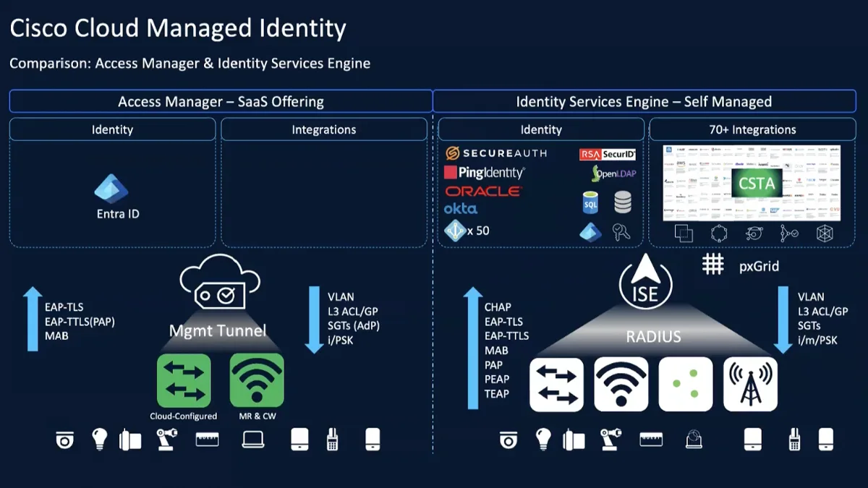The height and width of the screenshot is (488, 868).
Task: Click the SecureAuth logo
Action: (x=496, y=153)
